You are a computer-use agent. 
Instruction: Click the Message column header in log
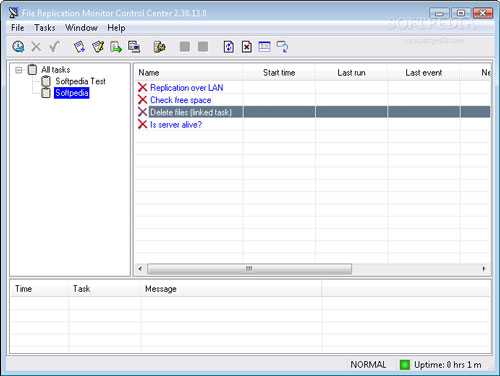click(231, 289)
